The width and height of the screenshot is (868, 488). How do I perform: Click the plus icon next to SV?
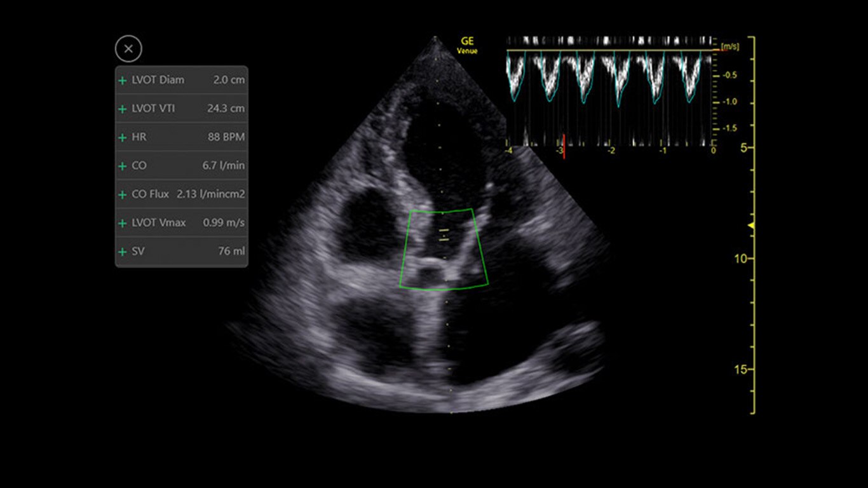point(121,251)
